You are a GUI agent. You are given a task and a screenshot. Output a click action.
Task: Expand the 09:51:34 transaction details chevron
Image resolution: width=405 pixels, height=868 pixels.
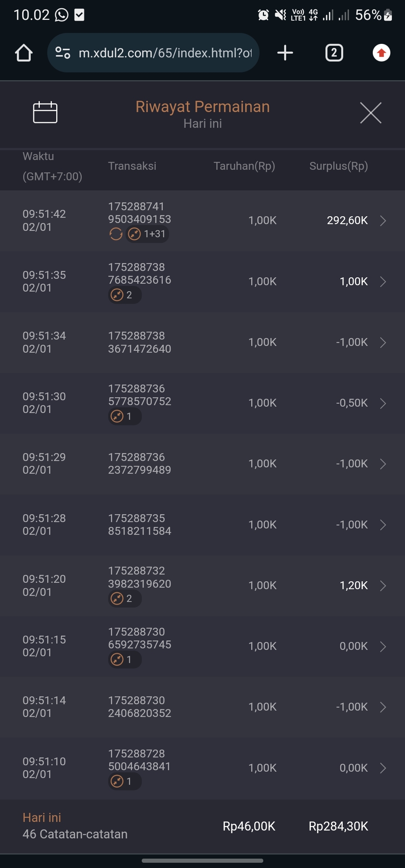(x=382, y=342)
